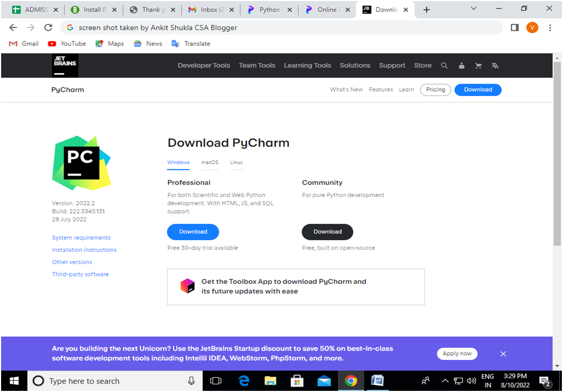Click blue Download button in PyCharm subheader

pos(478,89)
